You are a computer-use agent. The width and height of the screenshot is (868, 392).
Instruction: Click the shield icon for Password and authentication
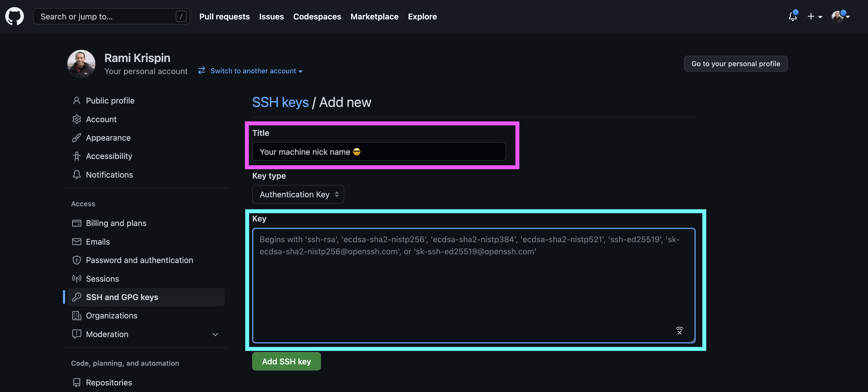click(77, 260)
